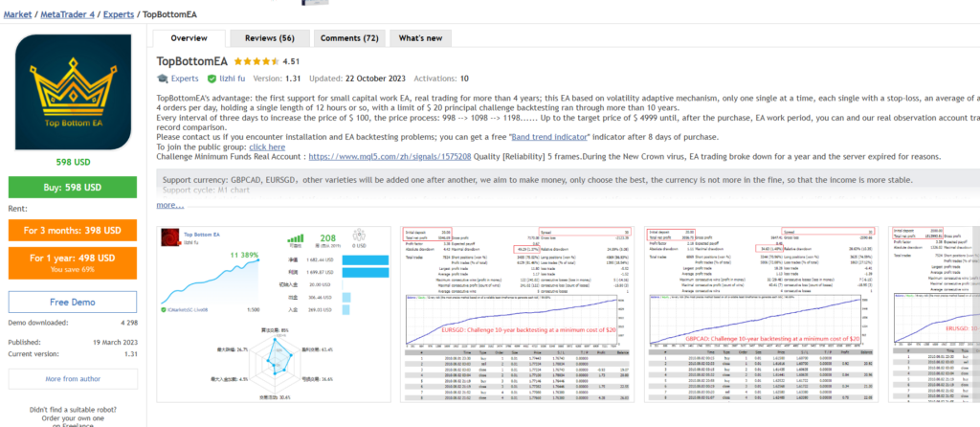Open the partially visible fourth backtest screenshot

point(932,314)
